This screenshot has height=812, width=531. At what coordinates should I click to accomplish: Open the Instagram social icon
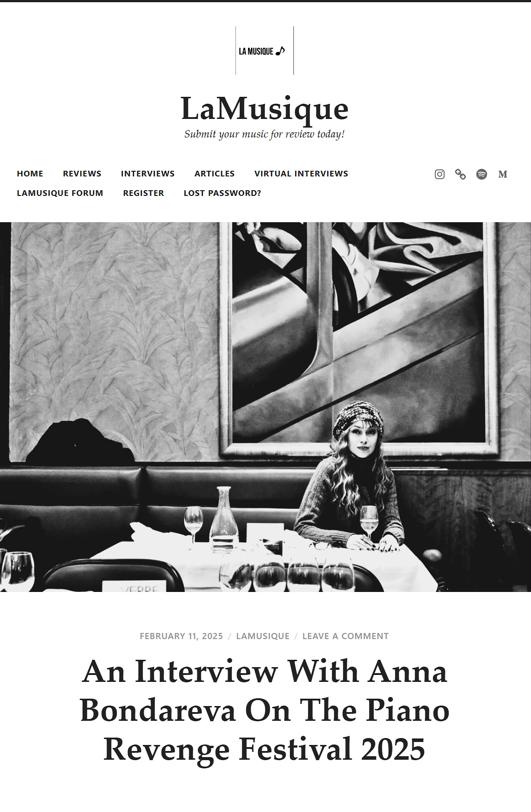[x=439, y=174]
